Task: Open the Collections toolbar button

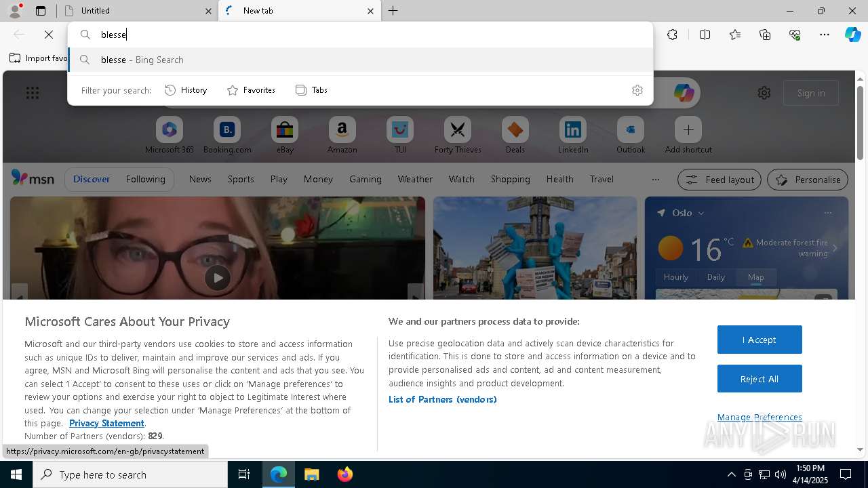Action: pos(765,35)
